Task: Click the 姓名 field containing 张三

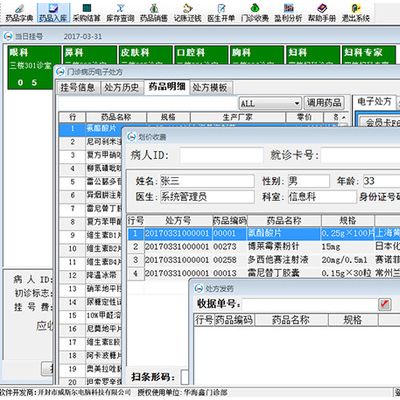Action: (207, 181)
